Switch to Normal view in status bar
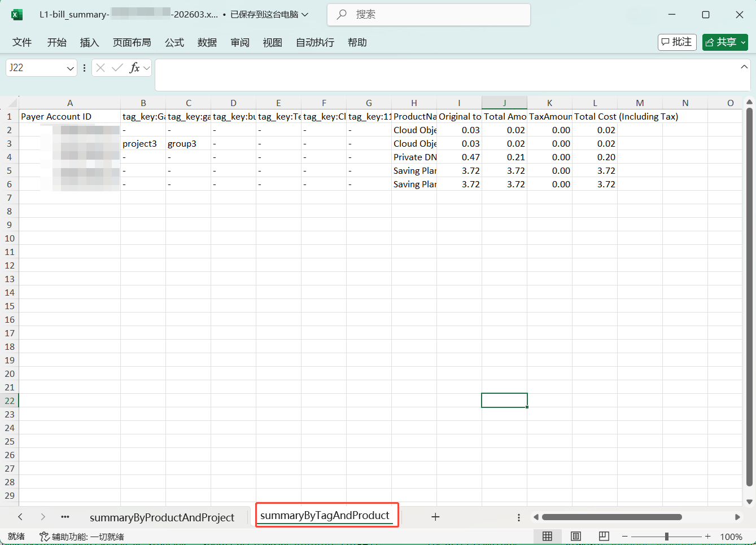The height and width of the screenshot is (545, 756). click(x=547, y=537)
